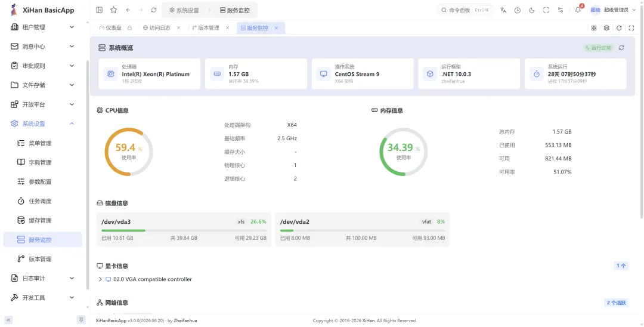
Task: Open 字典管理 in the sidebar
Action: (43, 162)
